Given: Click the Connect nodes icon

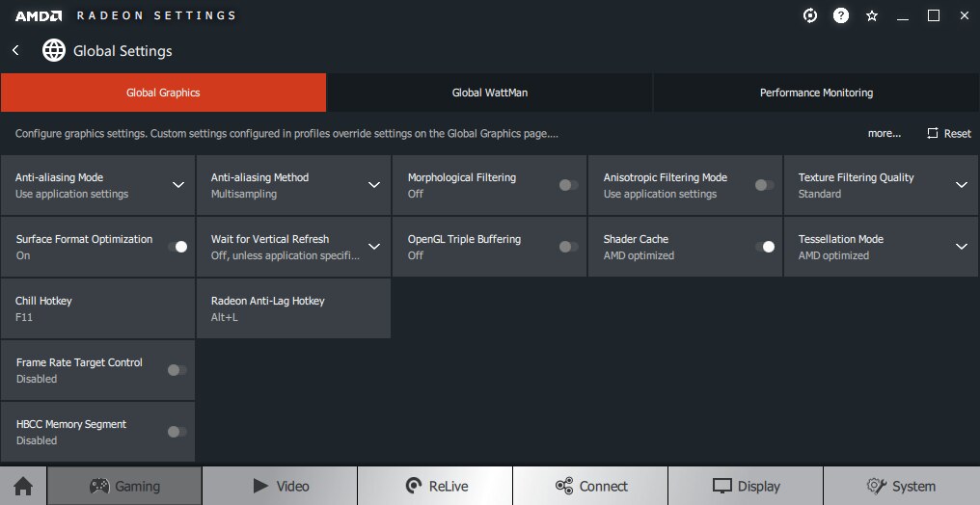Looking at the screenshot, I should [x=564, y=486].
